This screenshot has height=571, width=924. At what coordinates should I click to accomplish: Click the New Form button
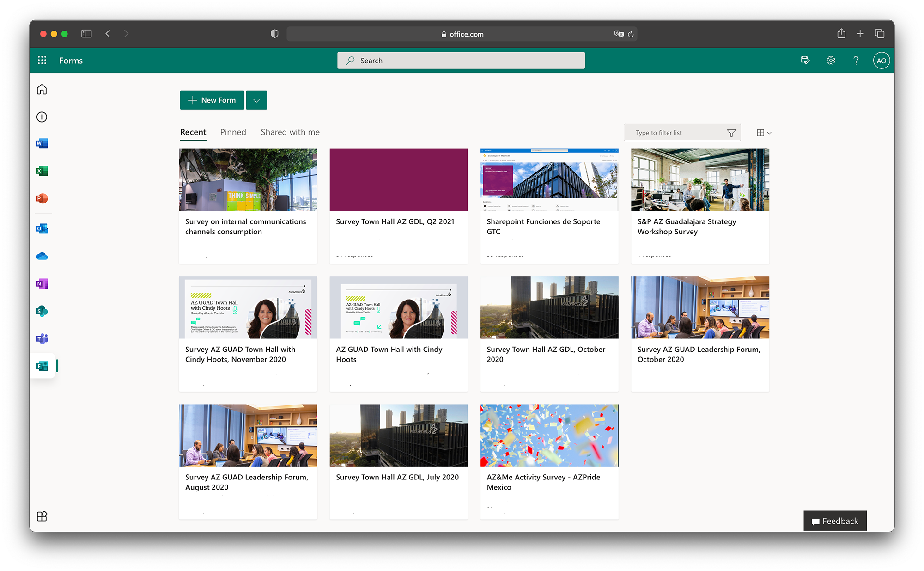click(212, 100)
